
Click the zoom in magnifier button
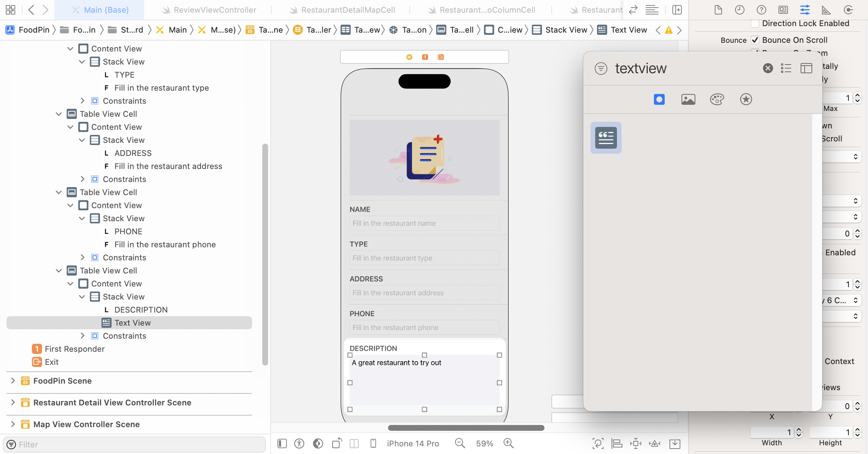click(x=509, y=443)
